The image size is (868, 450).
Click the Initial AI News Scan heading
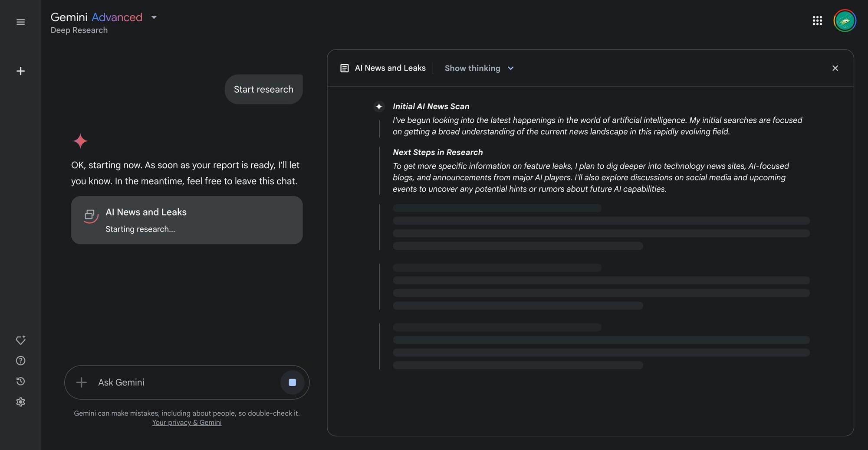point(431,106)
